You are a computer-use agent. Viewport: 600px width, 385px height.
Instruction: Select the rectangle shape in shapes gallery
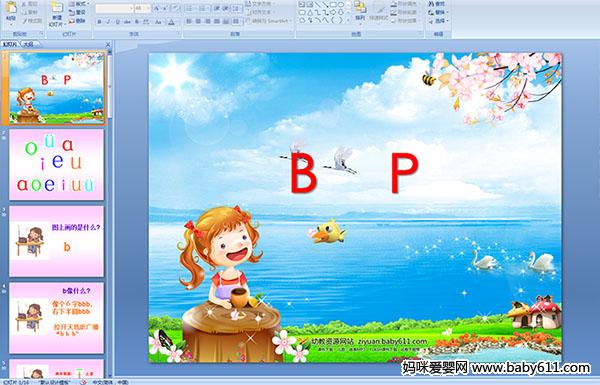tap(333, 5)
